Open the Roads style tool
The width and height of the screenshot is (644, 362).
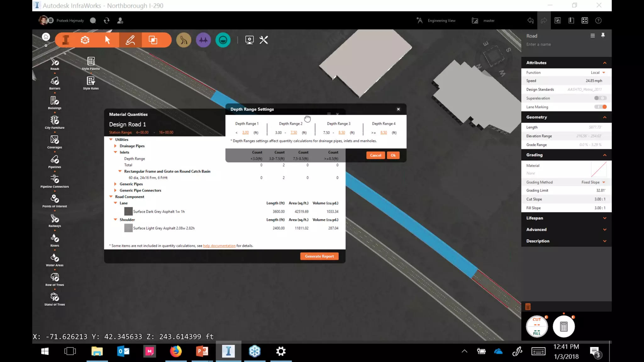click(55, 64)
